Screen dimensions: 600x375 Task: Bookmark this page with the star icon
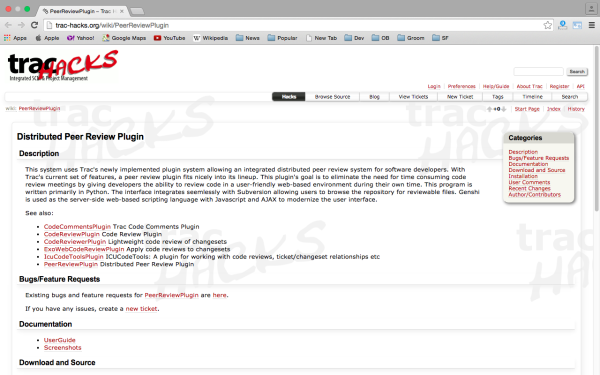coord(548,25)
